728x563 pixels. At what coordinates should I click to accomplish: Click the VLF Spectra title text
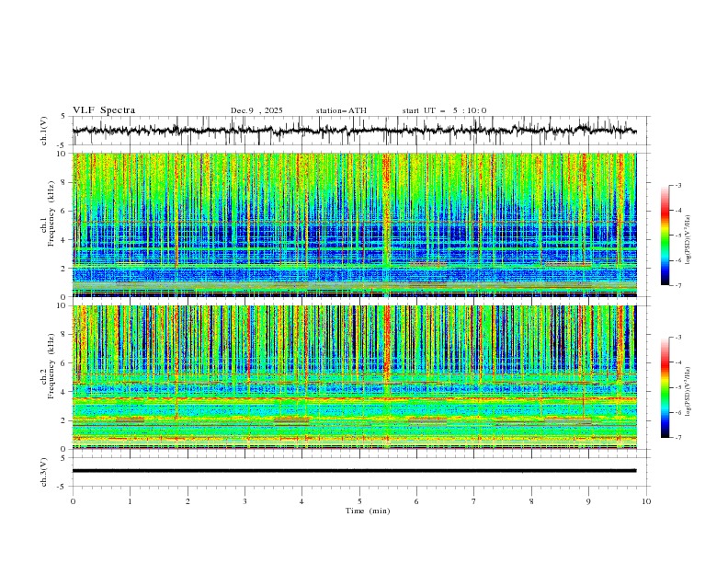pos(104,110)
